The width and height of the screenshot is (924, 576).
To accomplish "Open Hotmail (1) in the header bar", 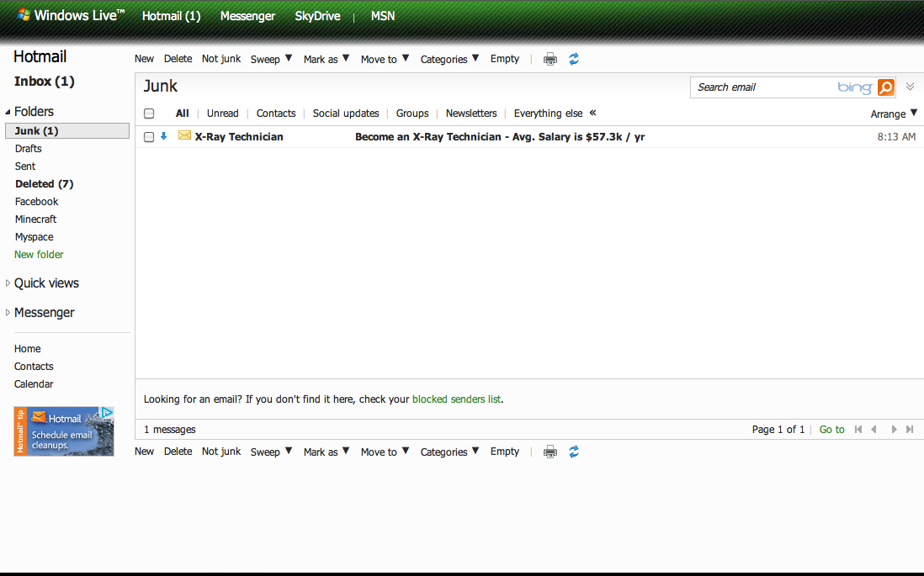I will pyautogui.click(x=172, y=16).
